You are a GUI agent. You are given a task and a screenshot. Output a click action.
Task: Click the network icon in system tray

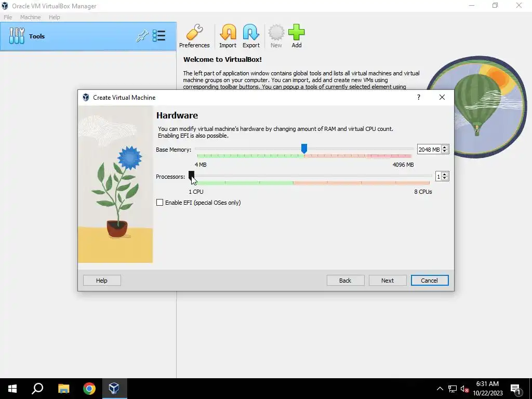tap(453, 389)
